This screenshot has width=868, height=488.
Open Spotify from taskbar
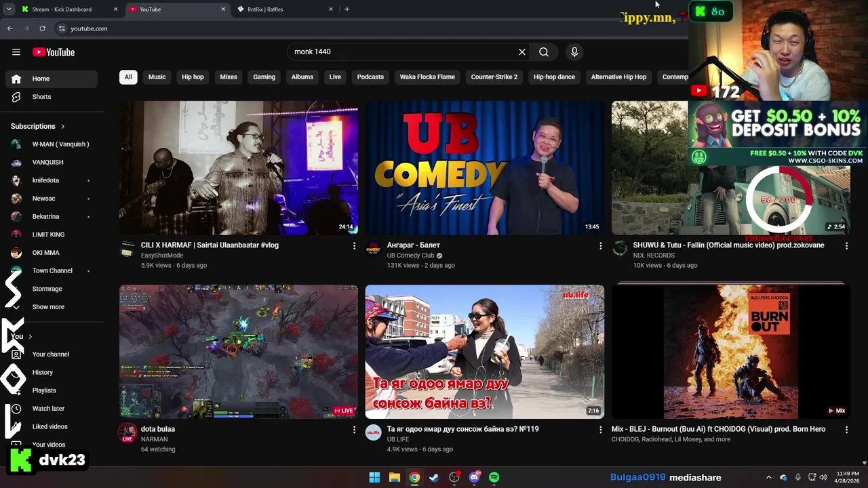[494, 477]
